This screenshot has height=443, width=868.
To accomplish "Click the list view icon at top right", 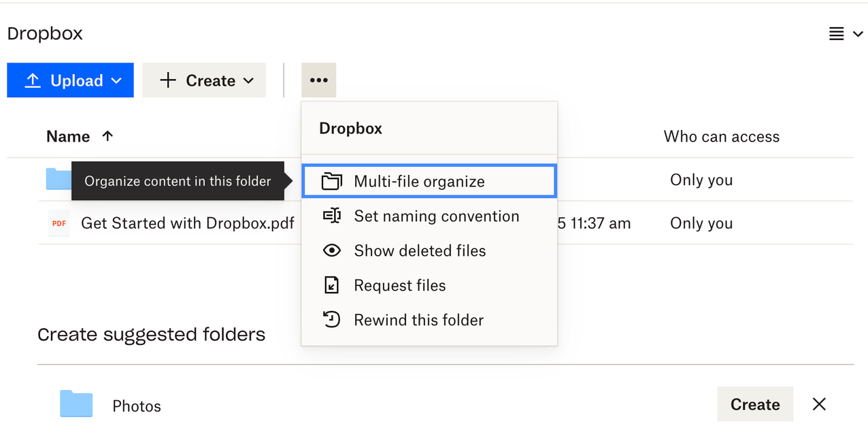I will tap(835, 33).
